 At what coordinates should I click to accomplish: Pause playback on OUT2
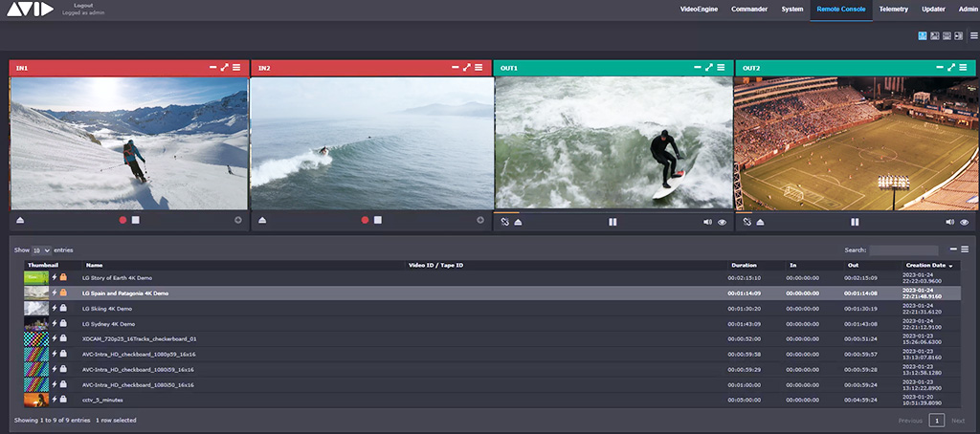pos(855,223)
